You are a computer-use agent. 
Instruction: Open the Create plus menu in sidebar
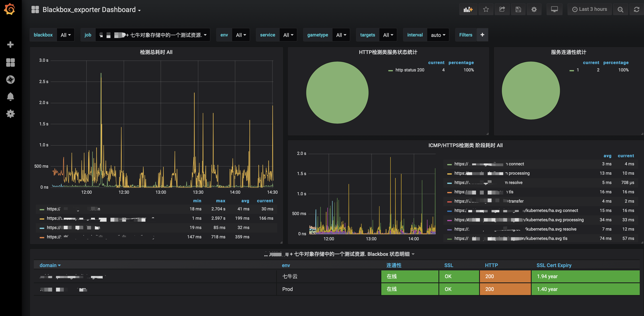point(10,45)
